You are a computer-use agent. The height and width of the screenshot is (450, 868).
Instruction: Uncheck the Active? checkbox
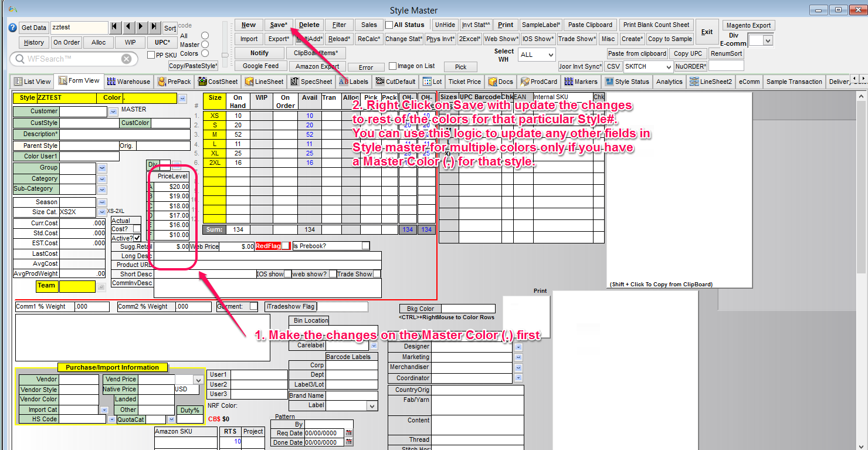[x=137, y=238]
